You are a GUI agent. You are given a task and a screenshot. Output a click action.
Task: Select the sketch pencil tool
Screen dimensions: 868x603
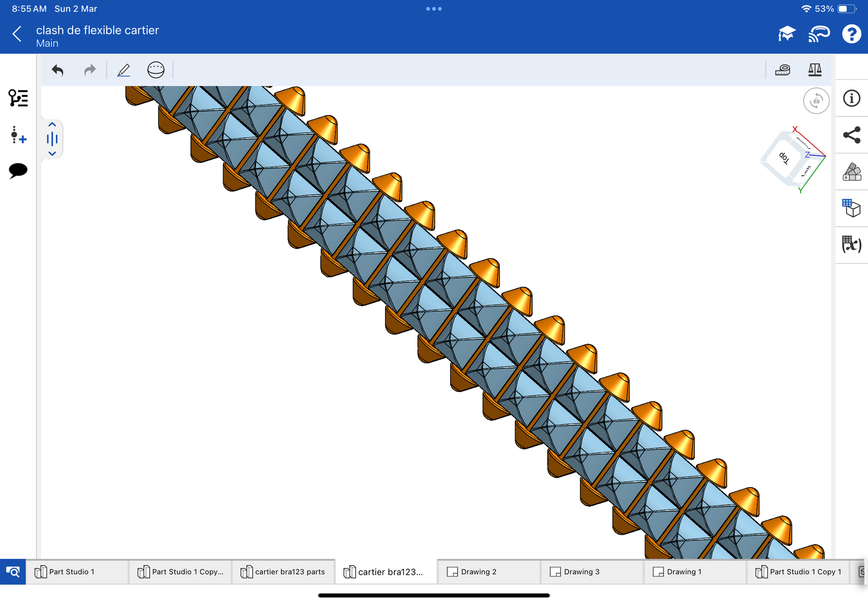[x=124, y=70]
